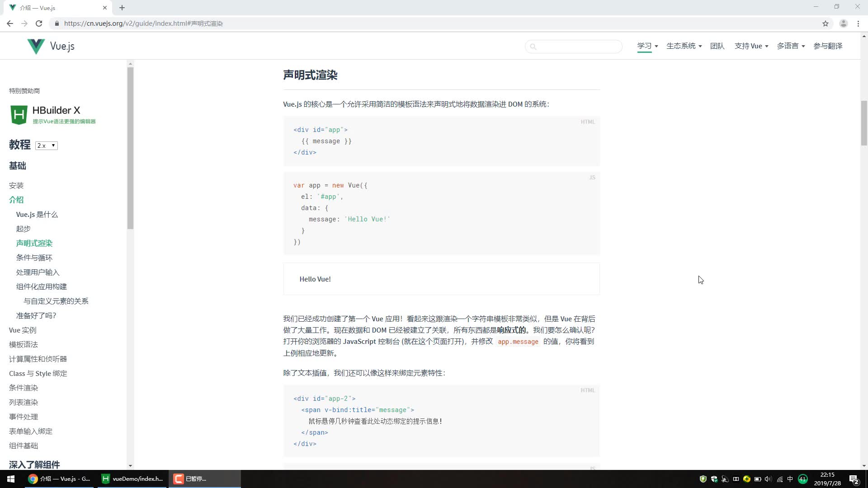Click the site lock icon
868x488 pixels.
click(57, 23)
